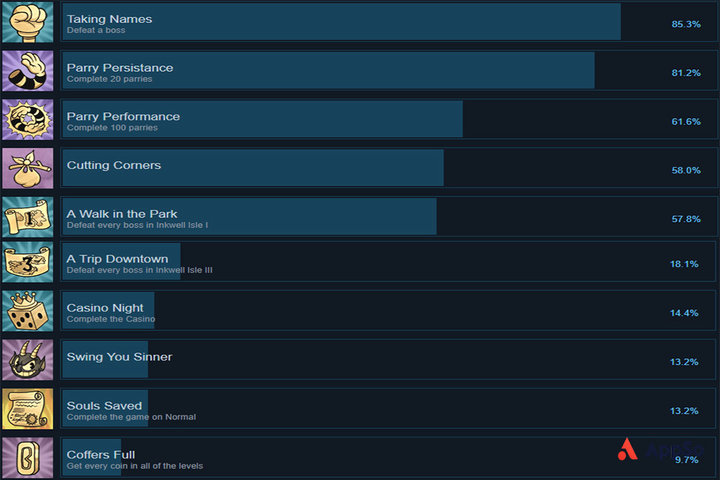Open the Souls Saved contract icon

28,409
